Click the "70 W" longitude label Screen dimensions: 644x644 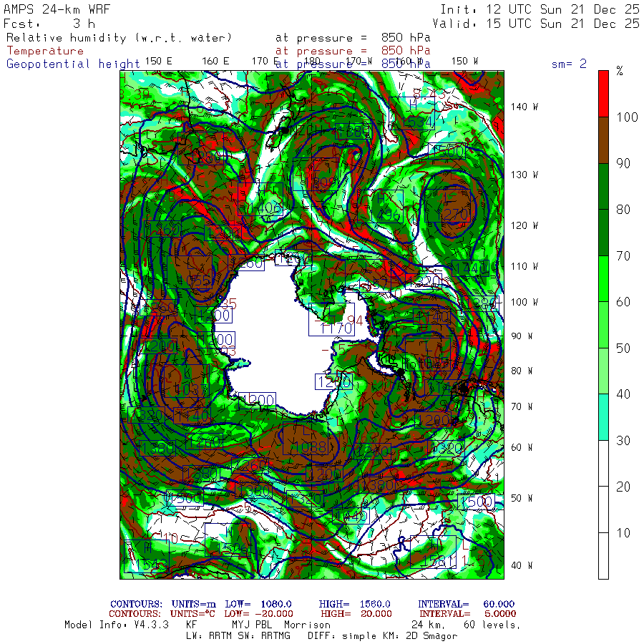(x=522, y=406)
